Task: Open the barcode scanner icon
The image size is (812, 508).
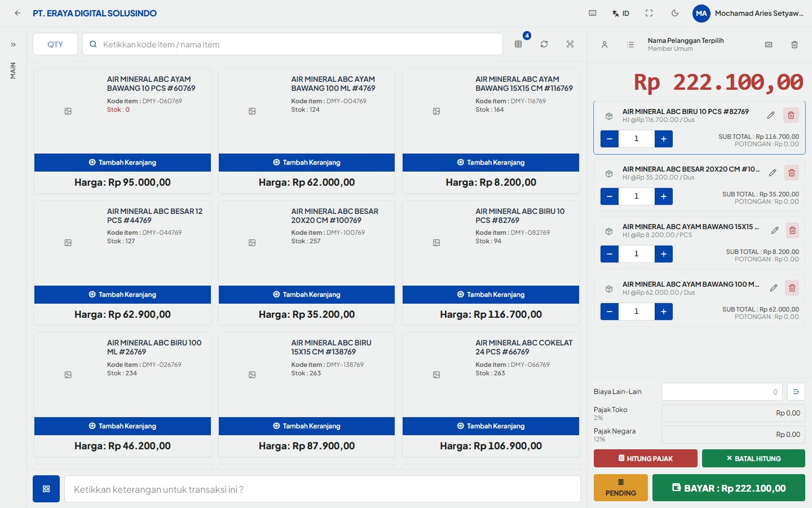Action: coord(570,44)
